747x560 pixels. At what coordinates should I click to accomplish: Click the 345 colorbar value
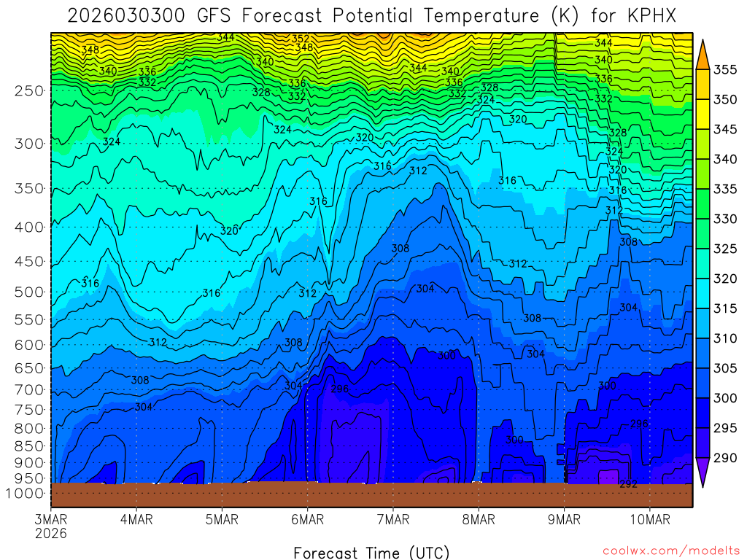click(725, 130)
